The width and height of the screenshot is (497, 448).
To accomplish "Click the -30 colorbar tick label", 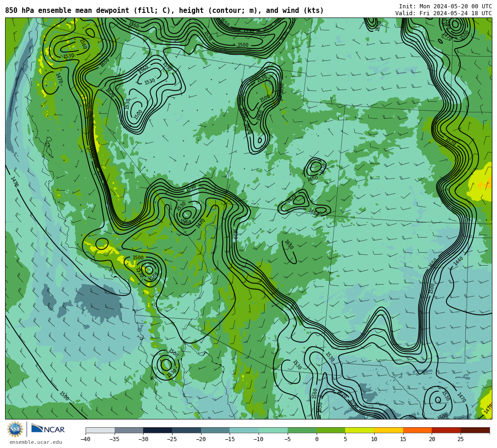I will tap(143, 439).
